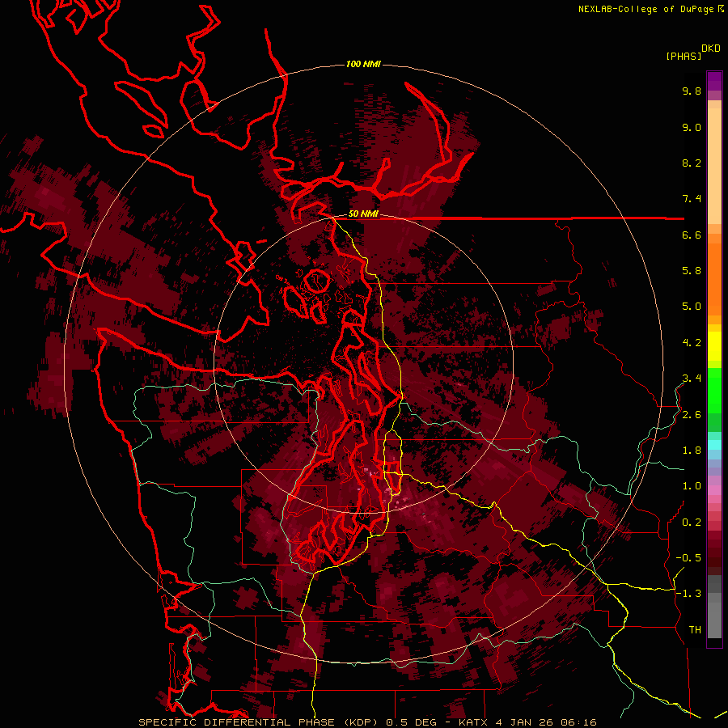Click the purple top segment of color scale
Screen dimensions: 728x728
click(714, 81)
